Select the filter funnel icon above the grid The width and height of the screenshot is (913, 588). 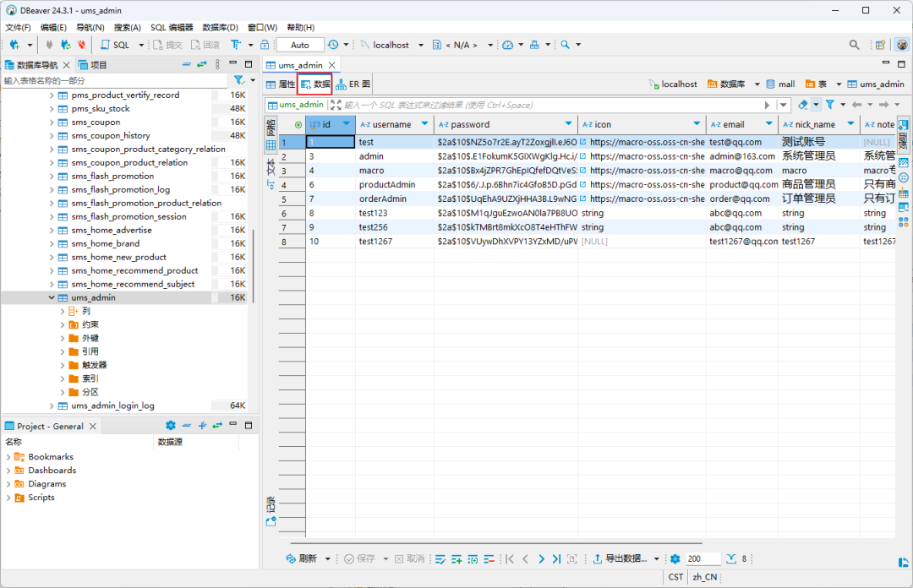point(830,105)
